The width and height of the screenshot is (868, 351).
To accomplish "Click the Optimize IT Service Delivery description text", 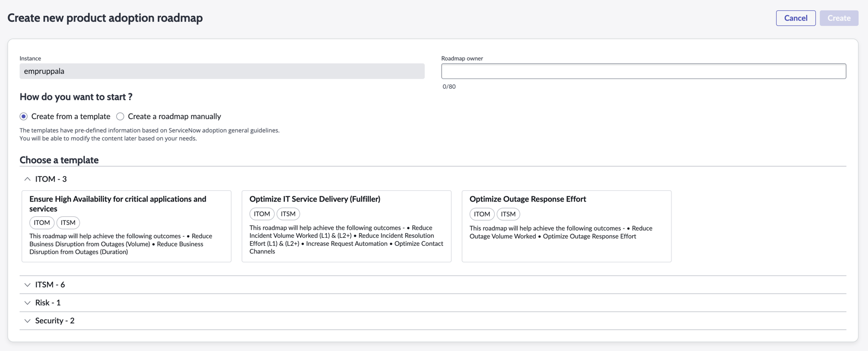I will point(346,239).
